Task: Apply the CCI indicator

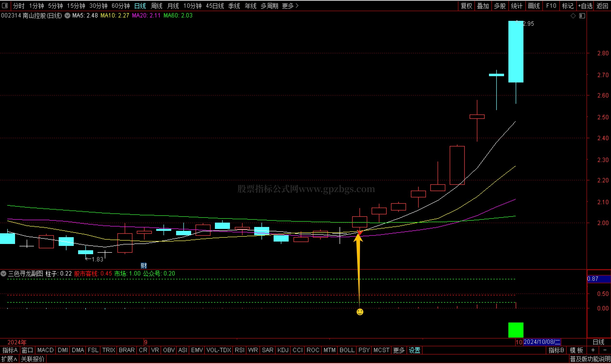Action: coord(298,350)
